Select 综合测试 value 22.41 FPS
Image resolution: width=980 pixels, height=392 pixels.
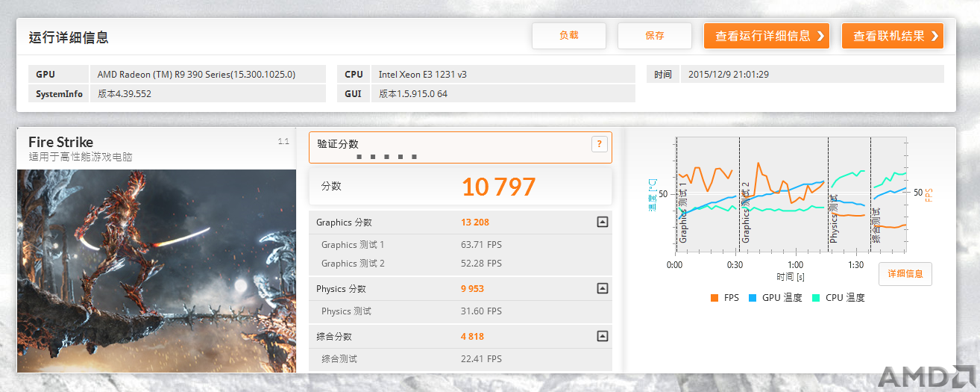click(x=482, y=358)
